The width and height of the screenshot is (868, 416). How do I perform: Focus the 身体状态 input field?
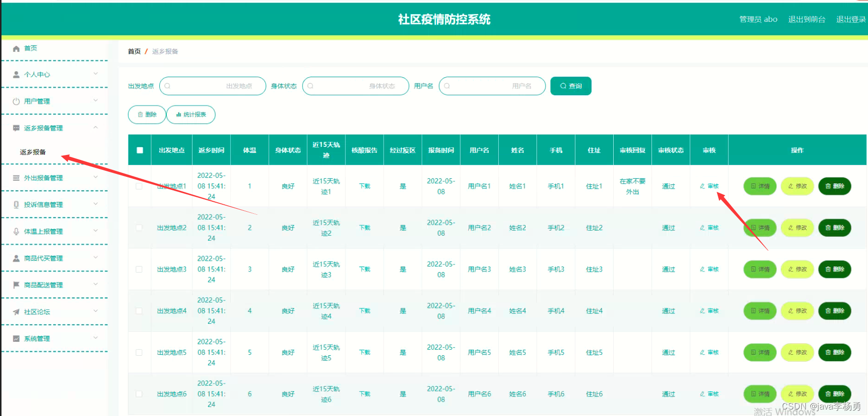[x=355, y=86]
